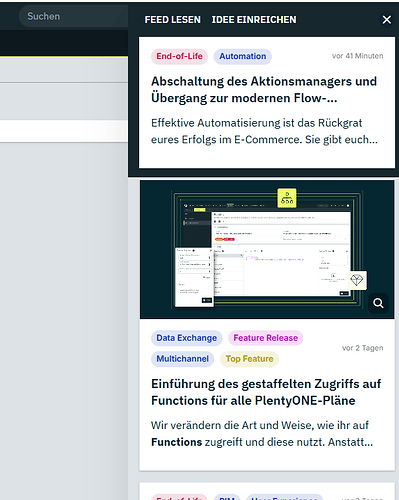Viewport: 399px width, 500px height.
Task: Close the feed panel with X
Action: [387, 20]
